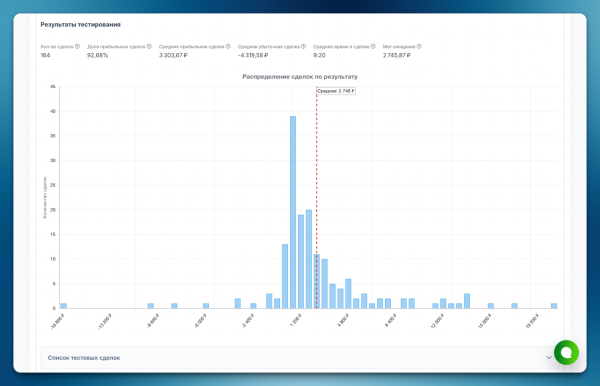Click the tallest histogram bar near 39
600x386 pixels.
coord(293,212)
